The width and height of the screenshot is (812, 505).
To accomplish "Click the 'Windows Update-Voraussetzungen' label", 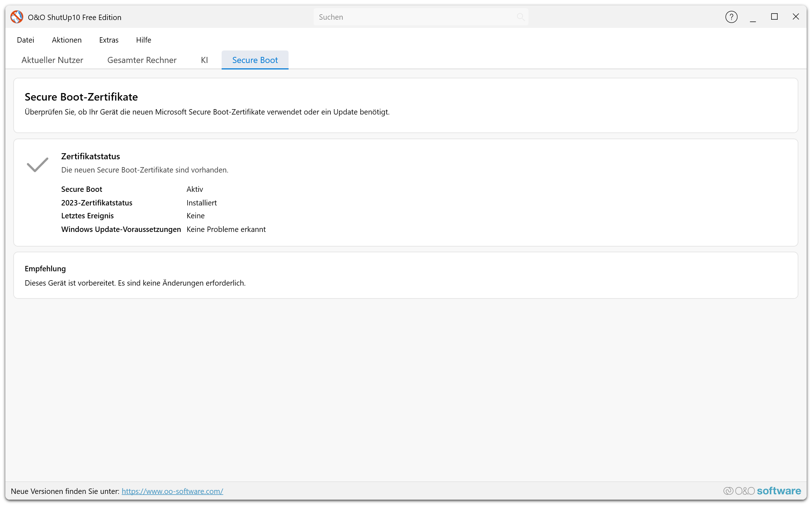I will click(121, 229).
